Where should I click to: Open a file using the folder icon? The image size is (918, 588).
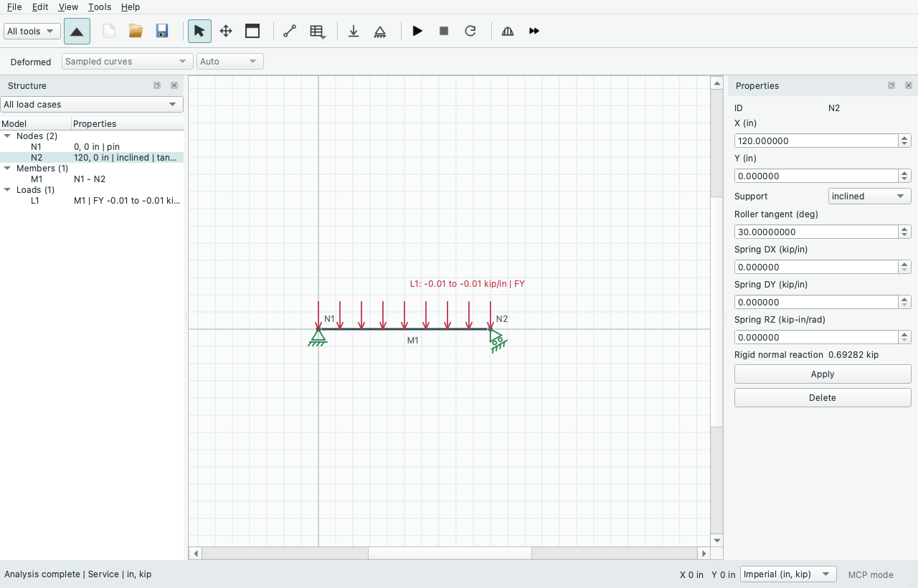(x=136, y=31)
